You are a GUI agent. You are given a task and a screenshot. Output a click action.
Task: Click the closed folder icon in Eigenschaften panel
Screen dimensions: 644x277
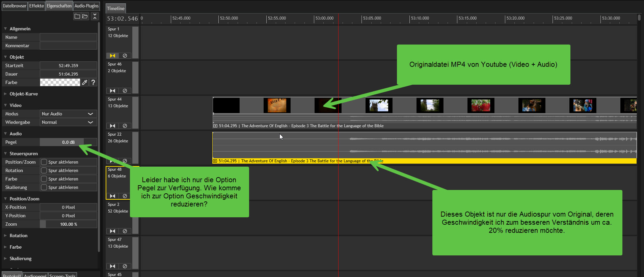(77, 16)
